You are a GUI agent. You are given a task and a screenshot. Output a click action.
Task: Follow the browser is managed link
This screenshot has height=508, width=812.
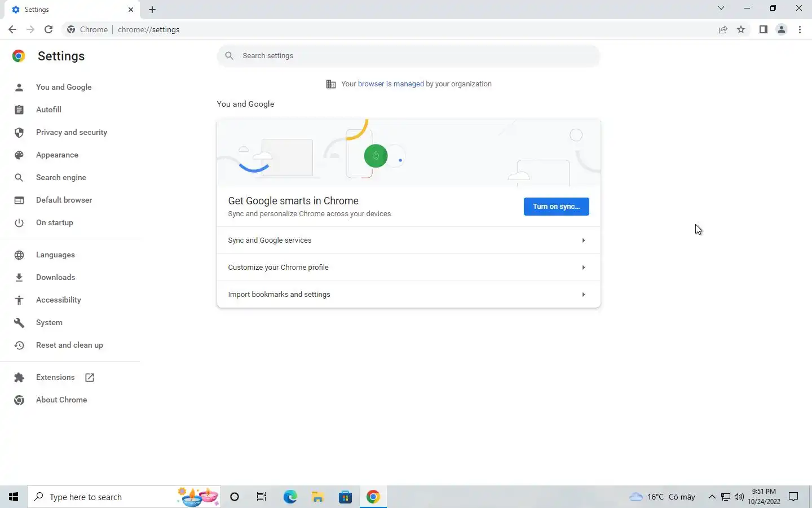[x=391, y=84]
